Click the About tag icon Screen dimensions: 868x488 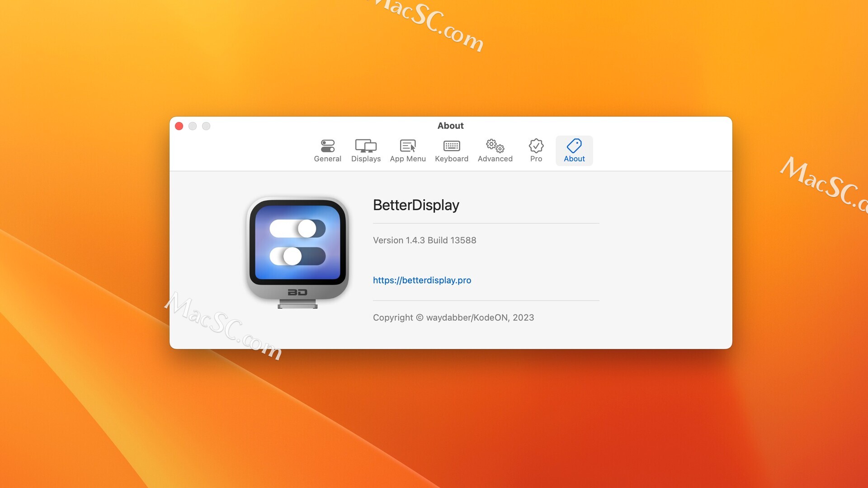point(574,145)
